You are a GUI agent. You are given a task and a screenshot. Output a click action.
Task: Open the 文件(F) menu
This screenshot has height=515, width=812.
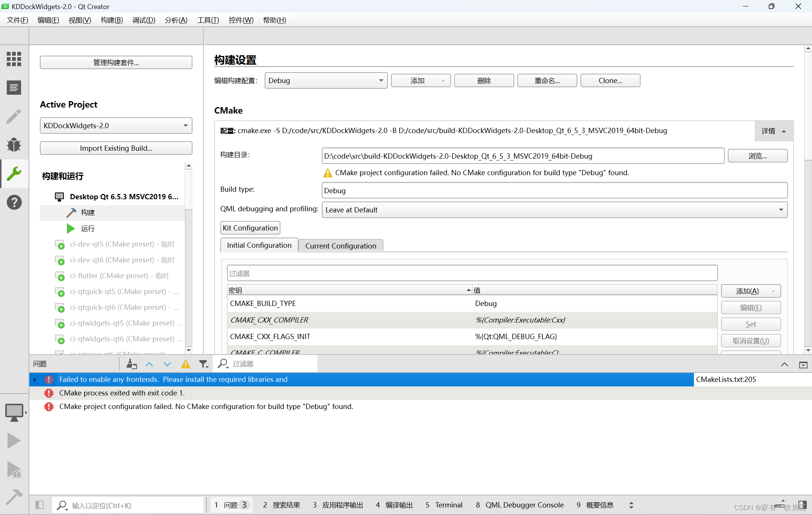(x=17, y=20)
